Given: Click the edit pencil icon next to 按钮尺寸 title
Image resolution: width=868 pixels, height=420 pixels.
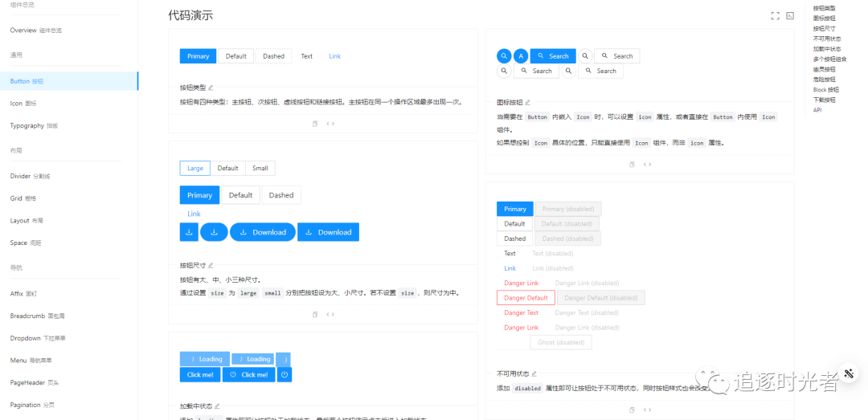Looking at the screenshot, I should (x=211, y=266).
